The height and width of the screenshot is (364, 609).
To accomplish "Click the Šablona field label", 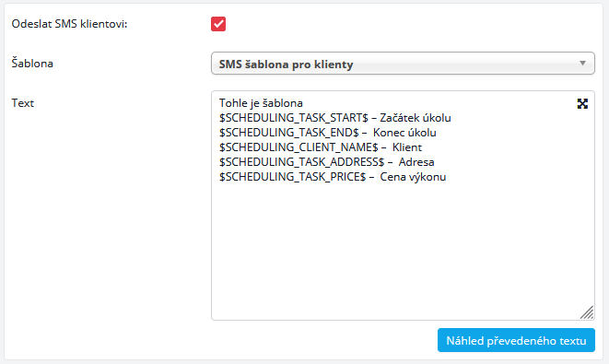I will click(x=32, y=63).
